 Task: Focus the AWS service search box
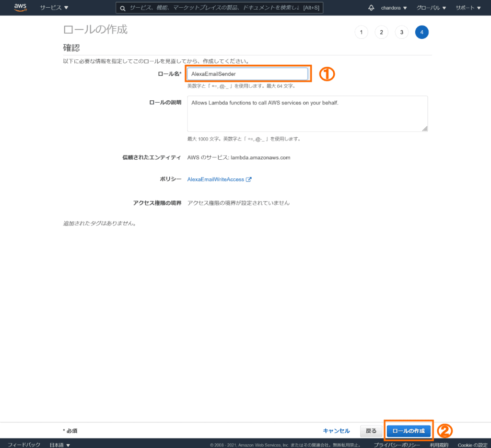[x=219, y=8]
